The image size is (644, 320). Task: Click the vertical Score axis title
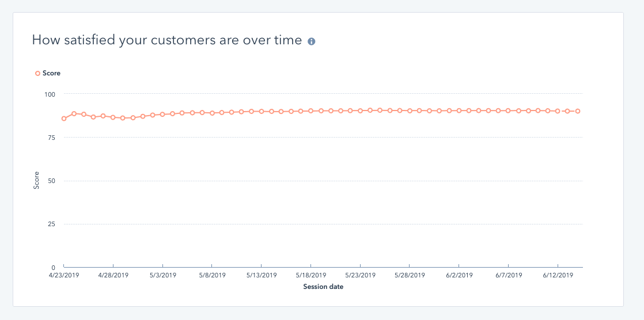click(36, 181)
